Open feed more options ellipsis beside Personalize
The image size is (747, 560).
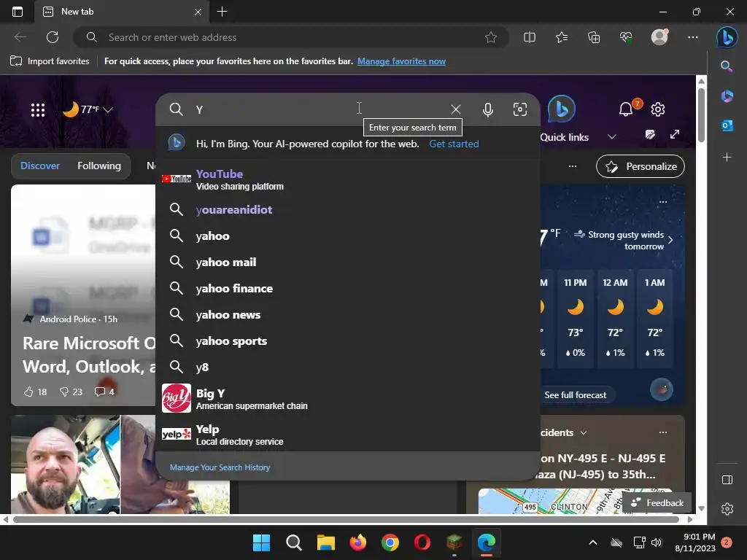(573, 166)
